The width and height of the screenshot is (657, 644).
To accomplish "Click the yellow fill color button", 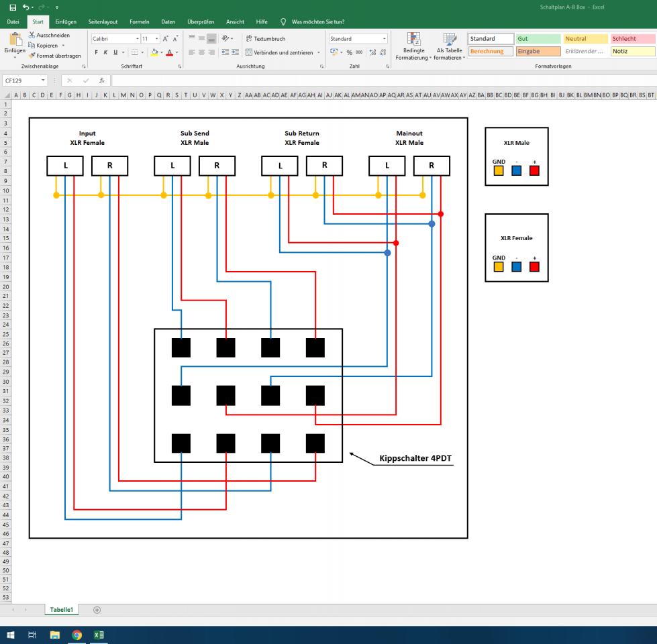I will [x=154, y=52].
